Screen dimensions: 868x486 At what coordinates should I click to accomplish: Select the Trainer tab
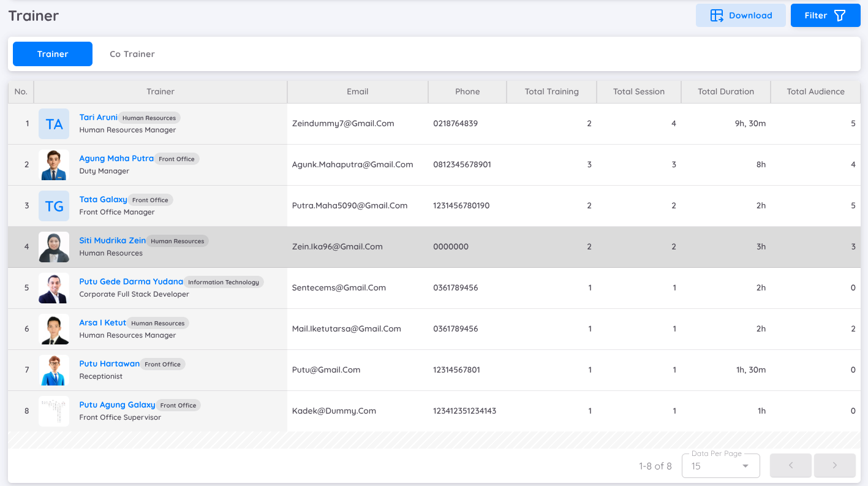click(x=52, y=54)
